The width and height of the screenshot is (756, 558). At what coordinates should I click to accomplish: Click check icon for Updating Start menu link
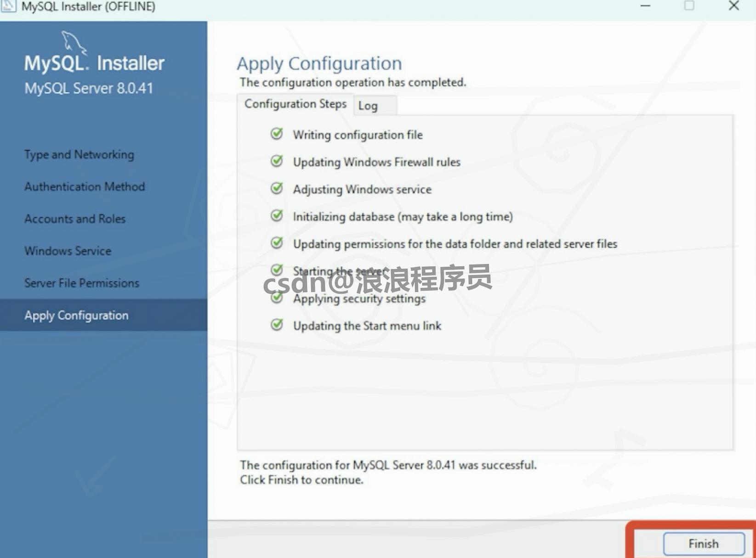[x=277, y=325]
